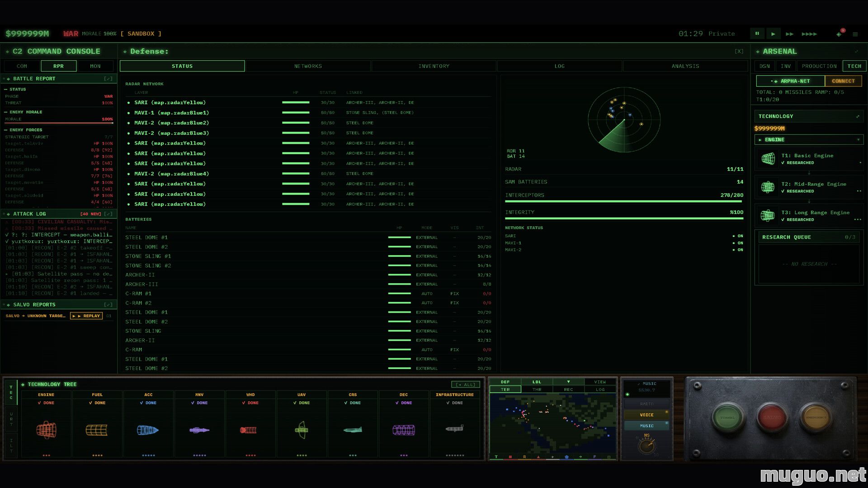Select the red WHD warhead icon

point(248,430)
